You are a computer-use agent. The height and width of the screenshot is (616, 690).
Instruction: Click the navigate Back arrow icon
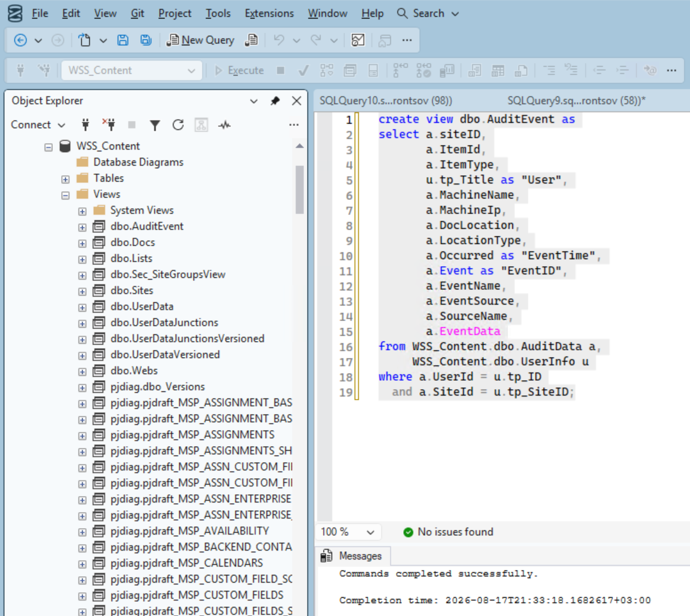coord(20,40)
